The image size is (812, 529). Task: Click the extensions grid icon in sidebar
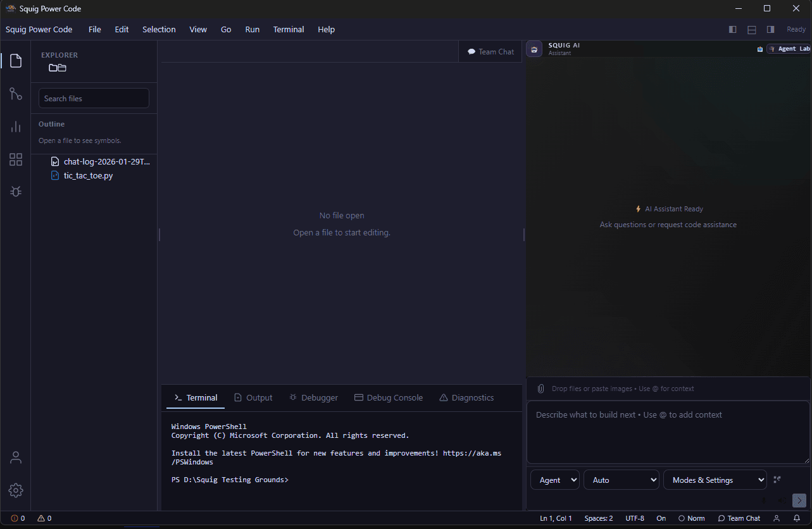click(x=16, y=159)
